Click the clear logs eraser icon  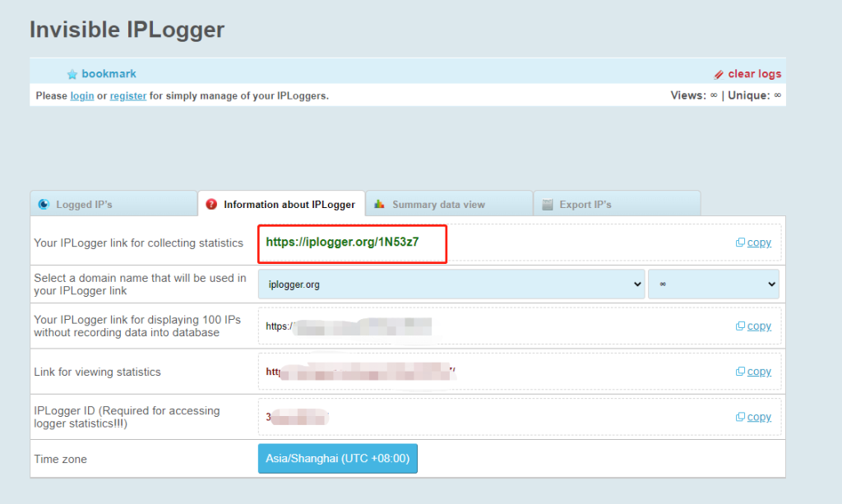719,74
